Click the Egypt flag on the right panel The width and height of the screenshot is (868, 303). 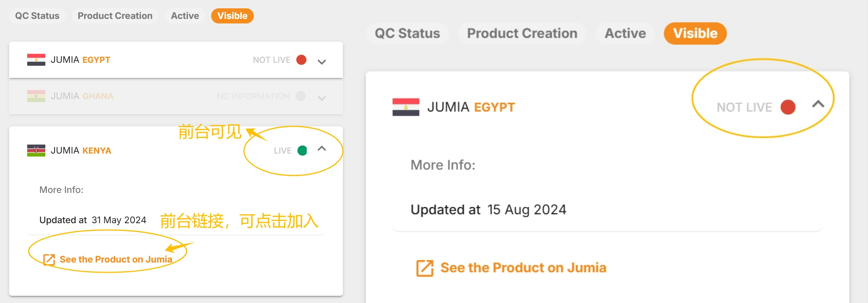click(406, 107)
